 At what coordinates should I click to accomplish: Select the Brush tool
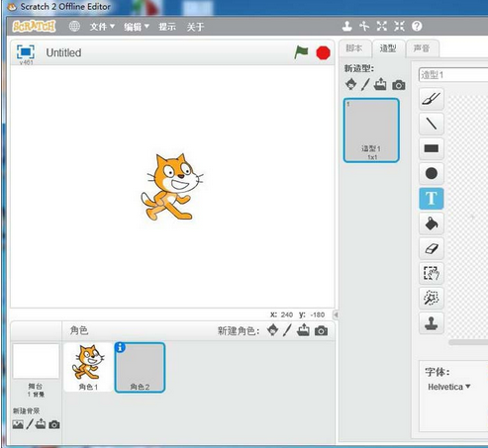[432, 99]
